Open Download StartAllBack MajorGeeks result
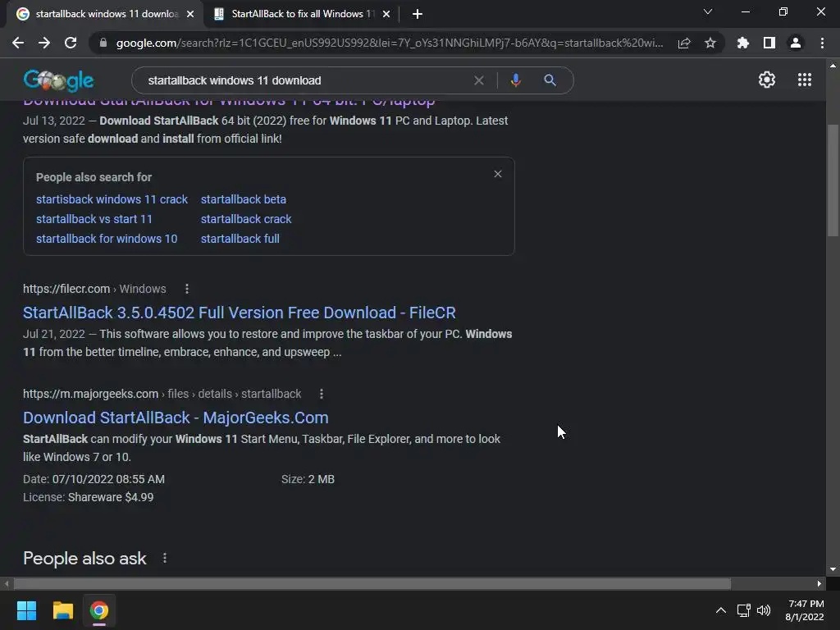This screenshot has width=840, height=630. point(176,418)
